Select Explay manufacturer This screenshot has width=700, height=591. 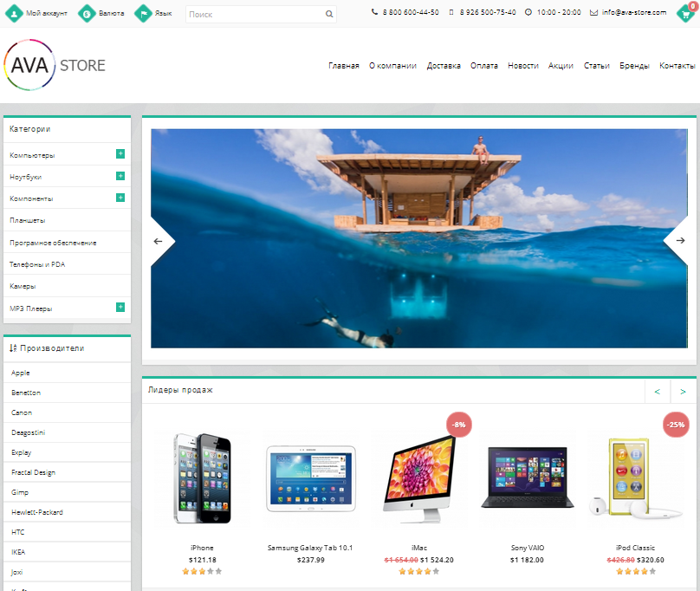[x=22, y=452]
